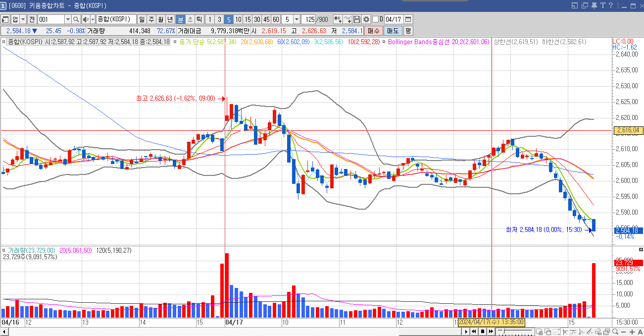Click the left panel toggle icon in toolbar

pos(5,19)
